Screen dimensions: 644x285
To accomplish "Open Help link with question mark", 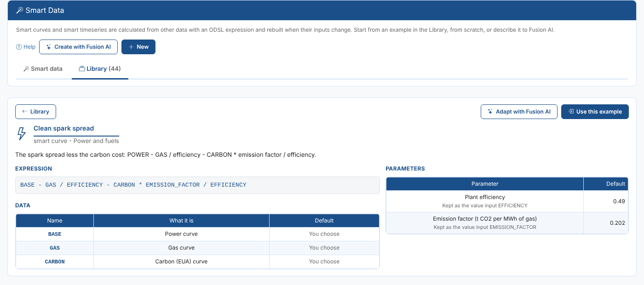I will 26,47.
